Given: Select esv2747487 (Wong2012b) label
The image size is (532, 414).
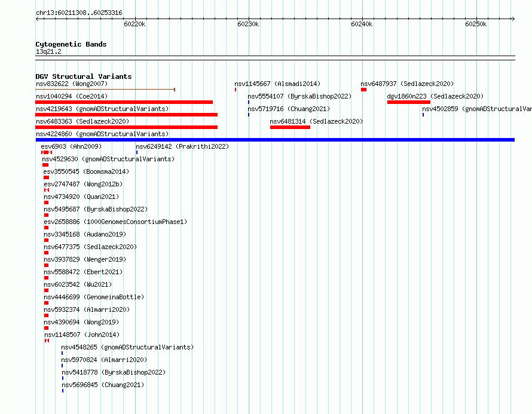Looking at the screenshot, I should point(83,184).
